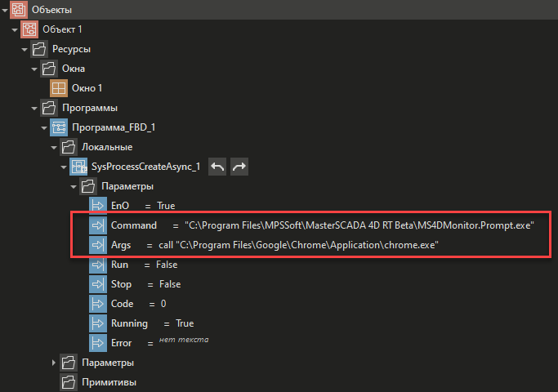The image size is (558, 392).
Task: Click the Code value 0
Action: tap(163, 304)
